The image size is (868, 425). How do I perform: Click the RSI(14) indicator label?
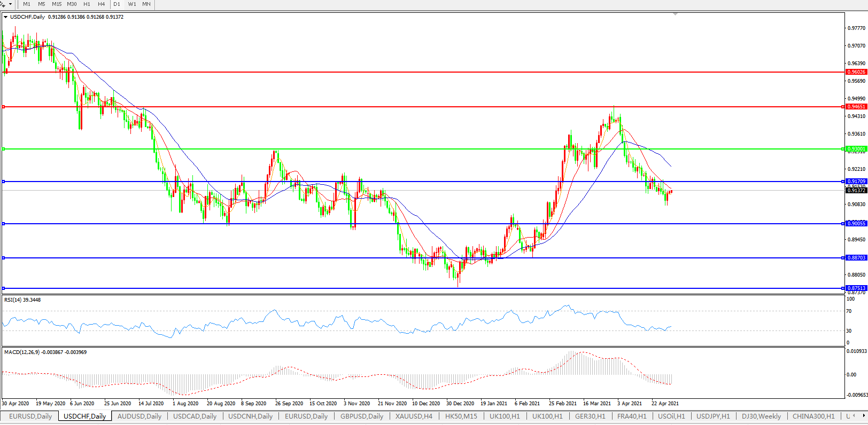click(22, 300)
